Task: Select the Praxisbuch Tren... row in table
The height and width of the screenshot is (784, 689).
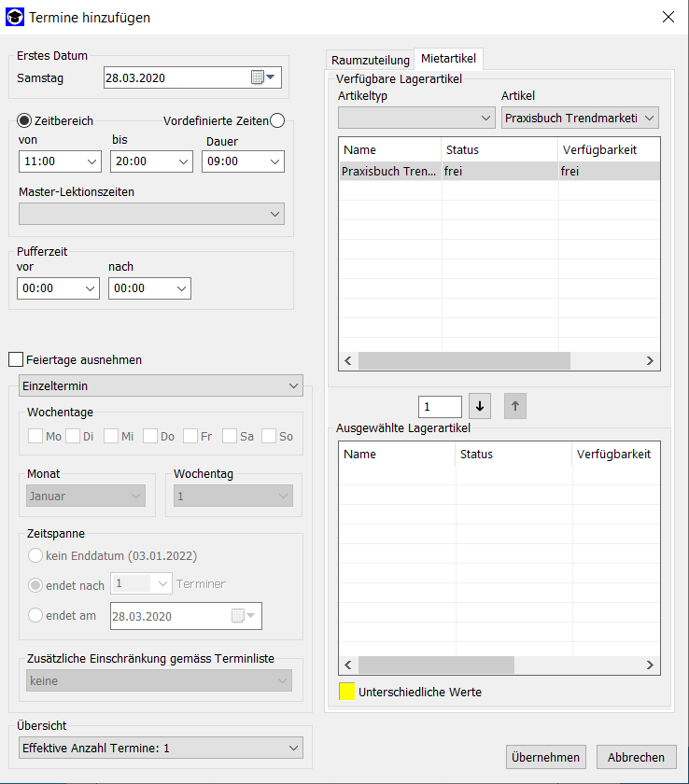Action: (x=390, y=171)
